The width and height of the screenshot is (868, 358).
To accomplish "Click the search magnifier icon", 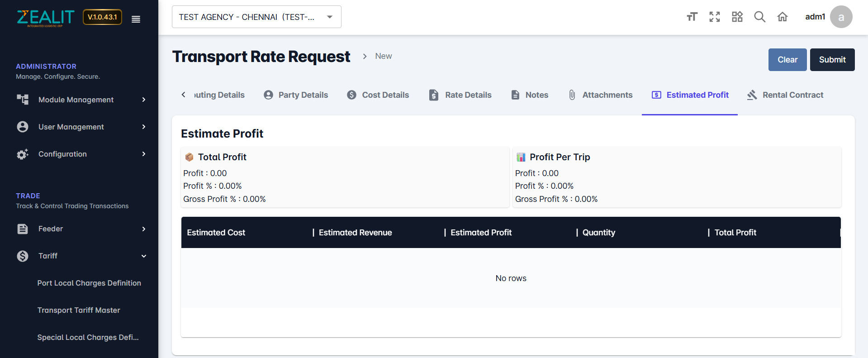I will pos(759,17).
